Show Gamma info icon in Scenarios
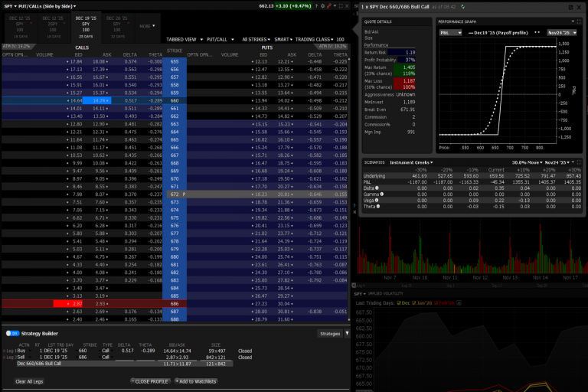Viewport: 588px width, 392px height. 382,194
